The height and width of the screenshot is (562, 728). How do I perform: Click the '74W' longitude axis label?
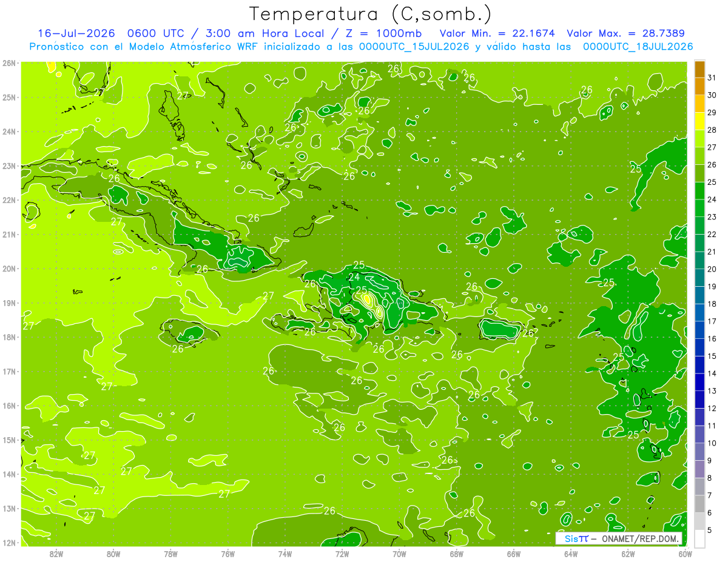point(285,553)
